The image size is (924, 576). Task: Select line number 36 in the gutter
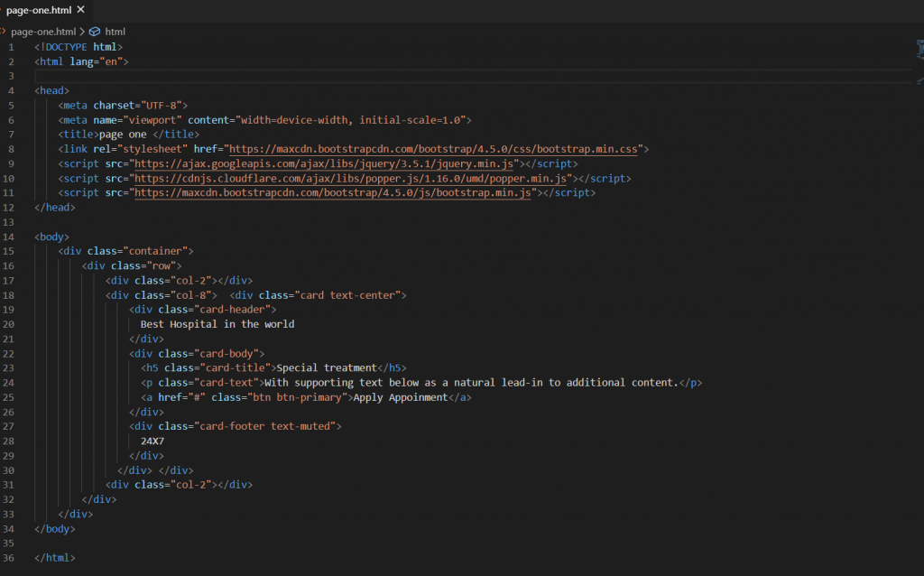pos(9,557)
